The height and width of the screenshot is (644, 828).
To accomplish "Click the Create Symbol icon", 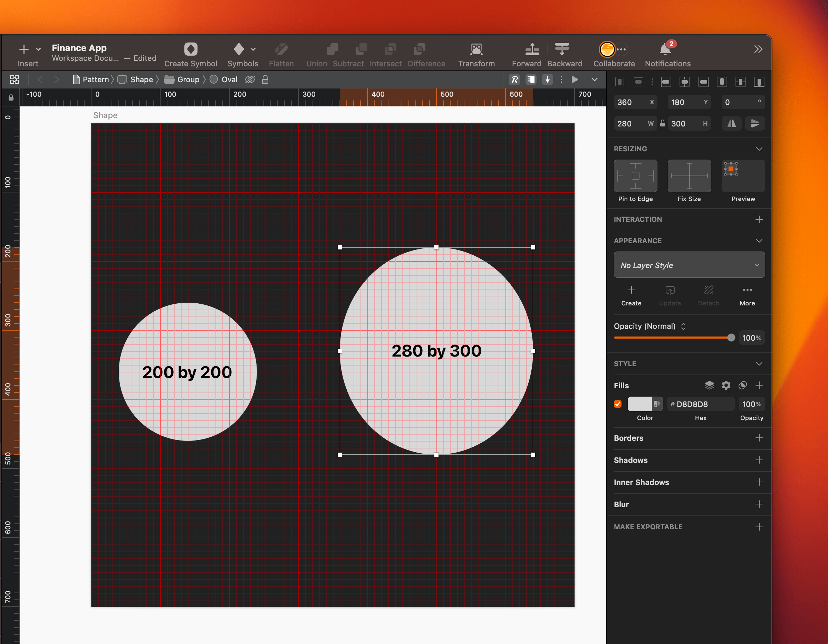I will 191,49.
